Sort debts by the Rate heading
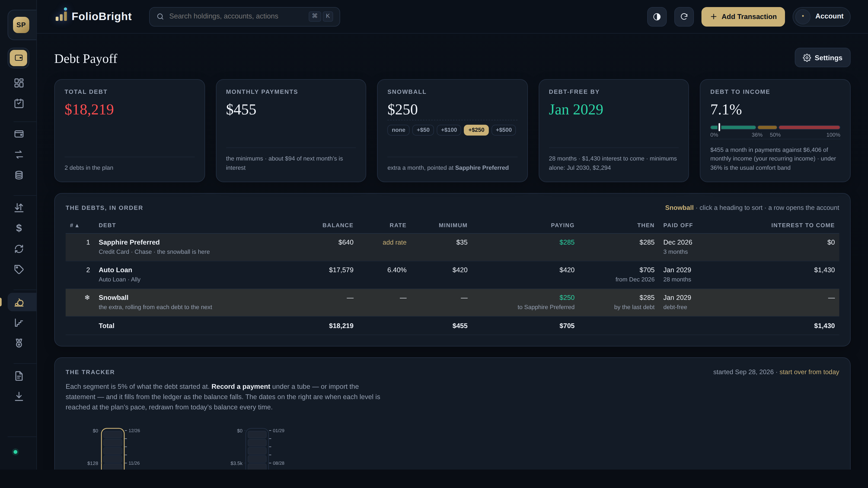This screenshot has height=488, width=868. point(398,225)
